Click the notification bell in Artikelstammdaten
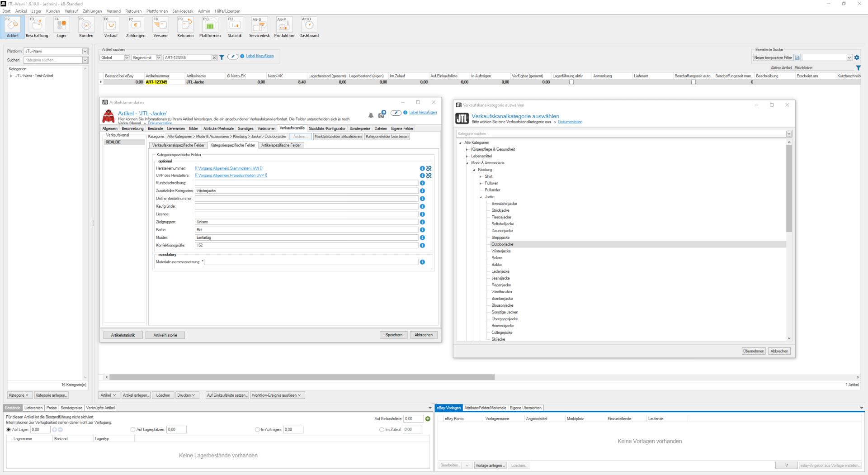 tap(371, 115)
